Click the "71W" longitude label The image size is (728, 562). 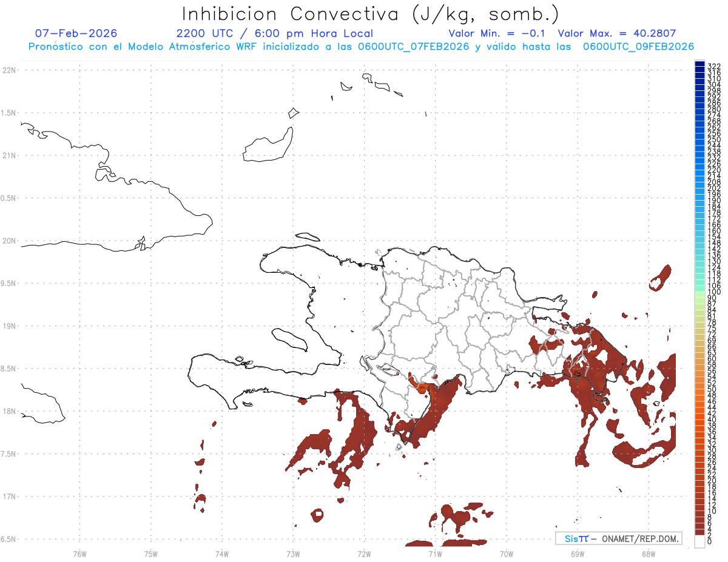pyautogui.click(x=435, y=554)
